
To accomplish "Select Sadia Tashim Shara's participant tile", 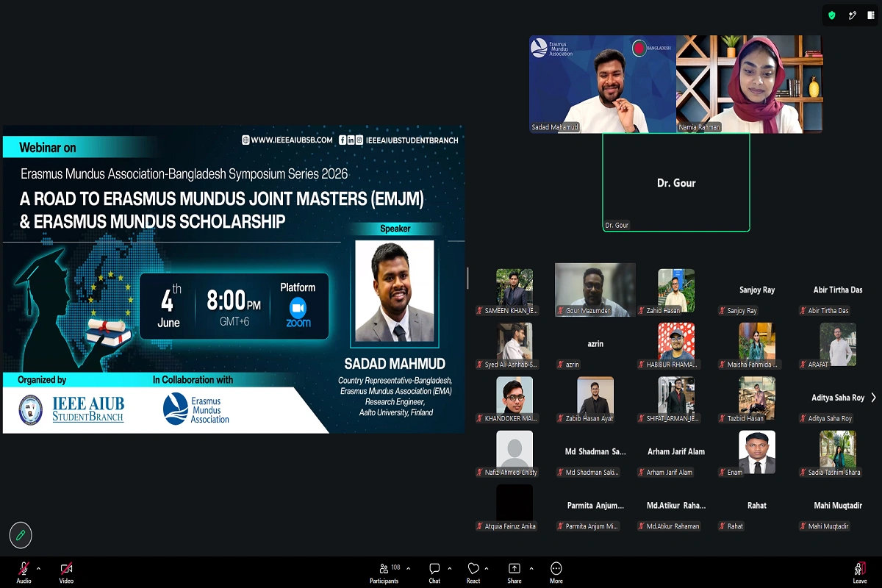I will click(838, 453).
